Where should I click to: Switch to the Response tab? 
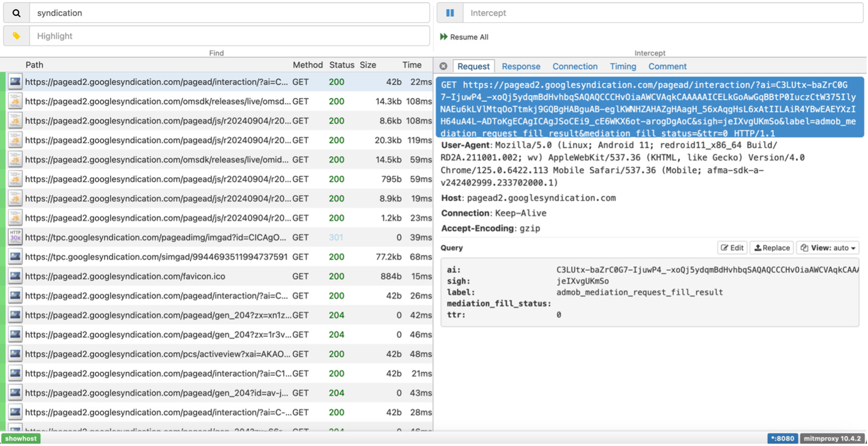click(x=521, y=66)
